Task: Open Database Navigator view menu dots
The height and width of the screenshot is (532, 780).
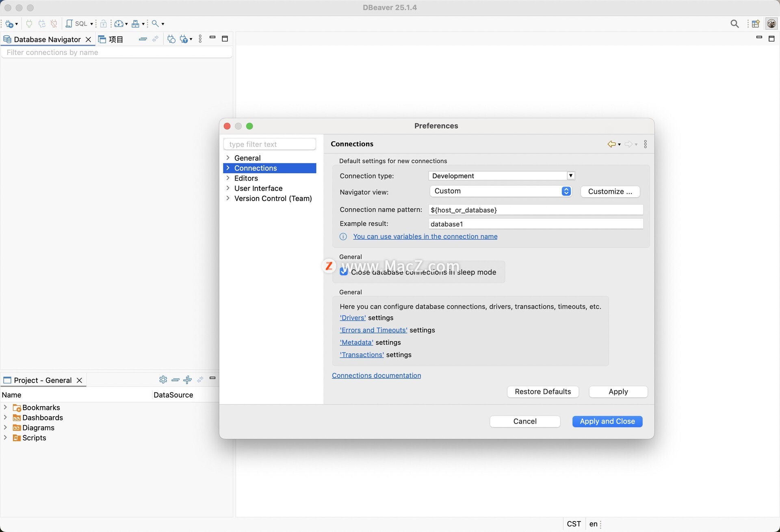Action: (200, 39)
